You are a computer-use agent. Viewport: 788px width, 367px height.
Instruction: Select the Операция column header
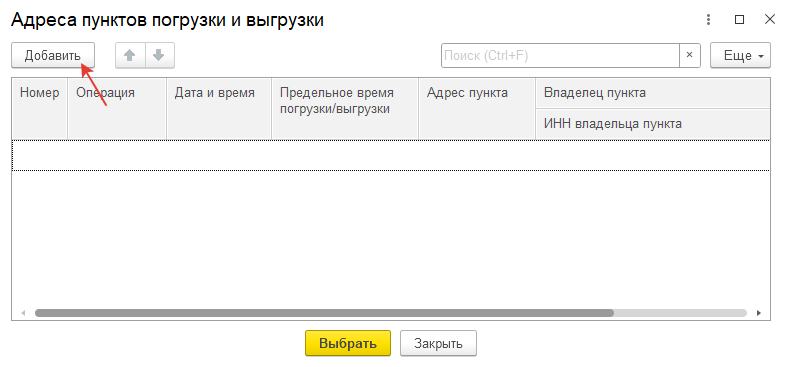[117, 109]
